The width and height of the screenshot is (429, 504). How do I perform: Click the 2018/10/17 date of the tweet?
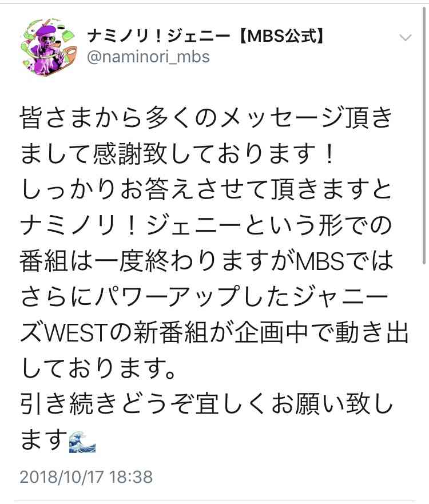tap(62, 477)
